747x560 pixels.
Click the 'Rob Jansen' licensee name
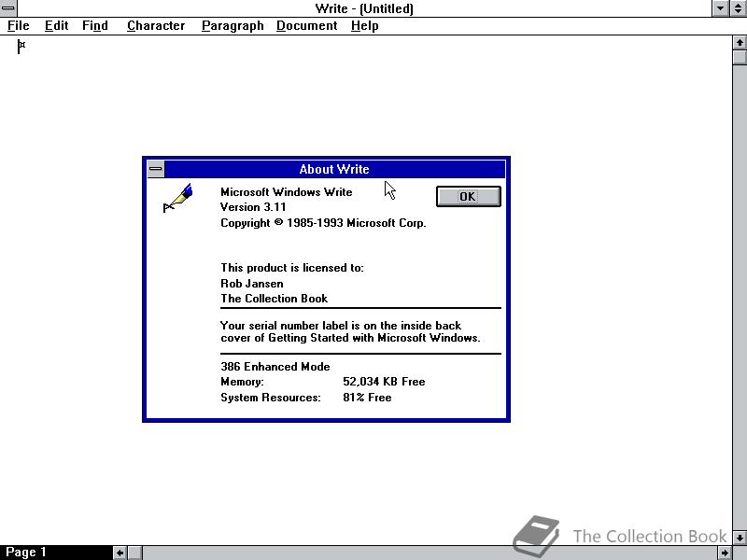coord(252,284)
